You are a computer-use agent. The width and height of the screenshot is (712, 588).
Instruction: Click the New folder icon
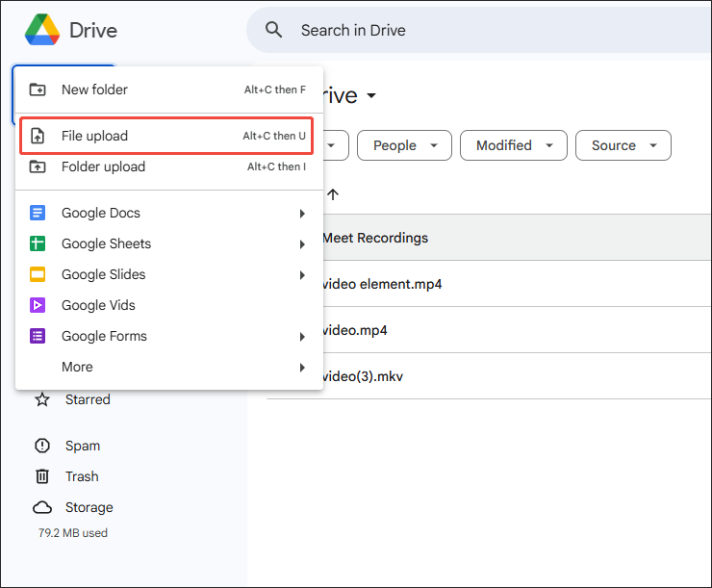click(x=38, y=89)
